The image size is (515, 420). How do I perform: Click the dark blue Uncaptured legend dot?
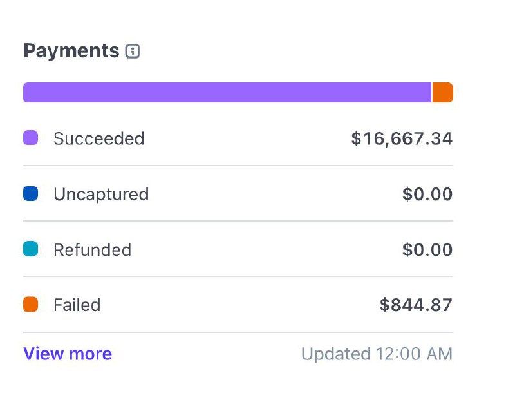point(30,194)
